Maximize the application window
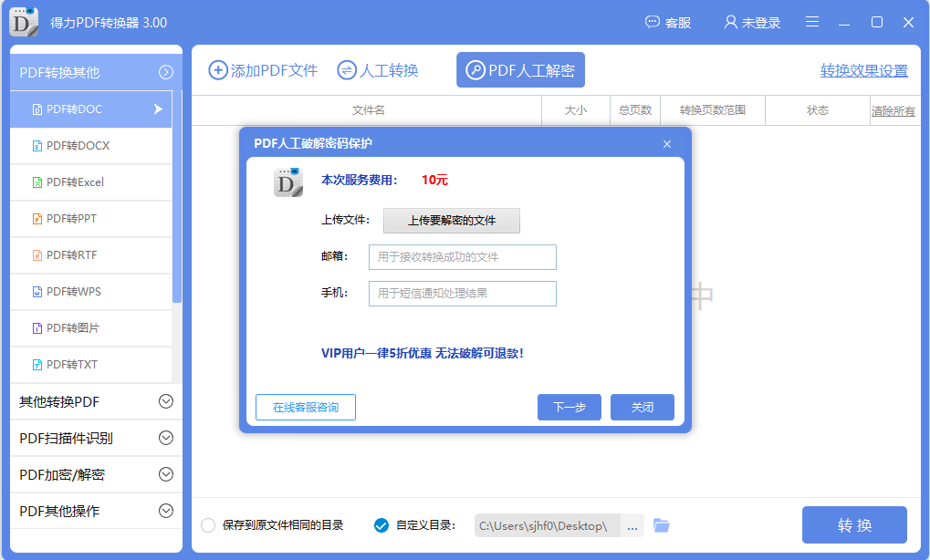The image size is (930, 560). 877,22
